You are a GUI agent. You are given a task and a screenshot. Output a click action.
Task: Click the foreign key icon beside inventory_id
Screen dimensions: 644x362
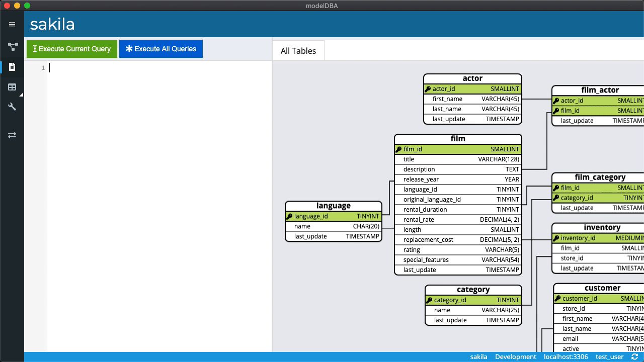557,238
